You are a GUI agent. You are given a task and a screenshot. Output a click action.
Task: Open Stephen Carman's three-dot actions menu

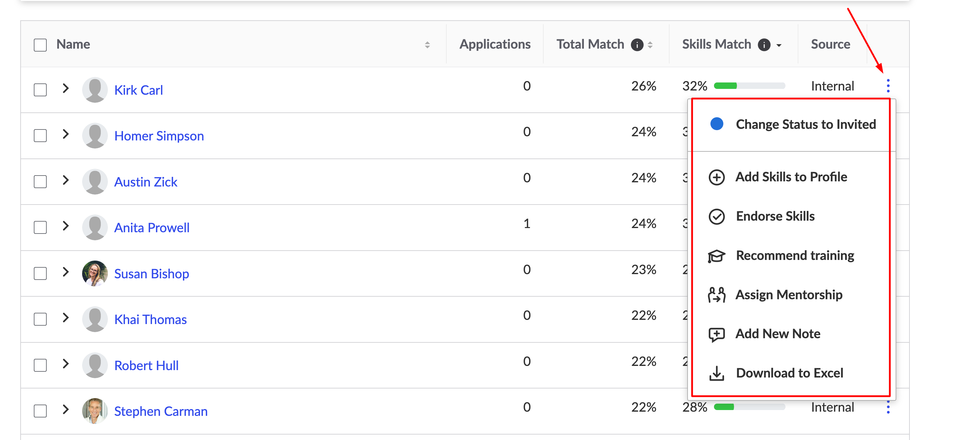point(888,407)
